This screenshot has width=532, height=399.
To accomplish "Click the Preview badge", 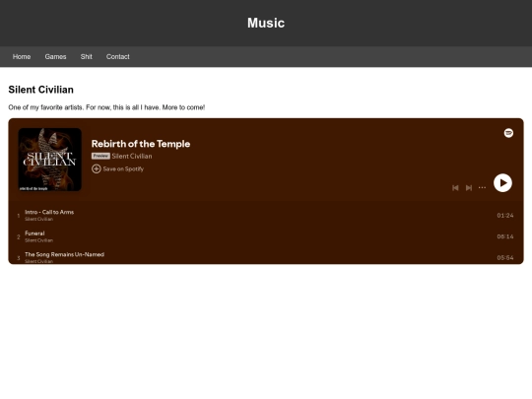I will pos(100,156).
